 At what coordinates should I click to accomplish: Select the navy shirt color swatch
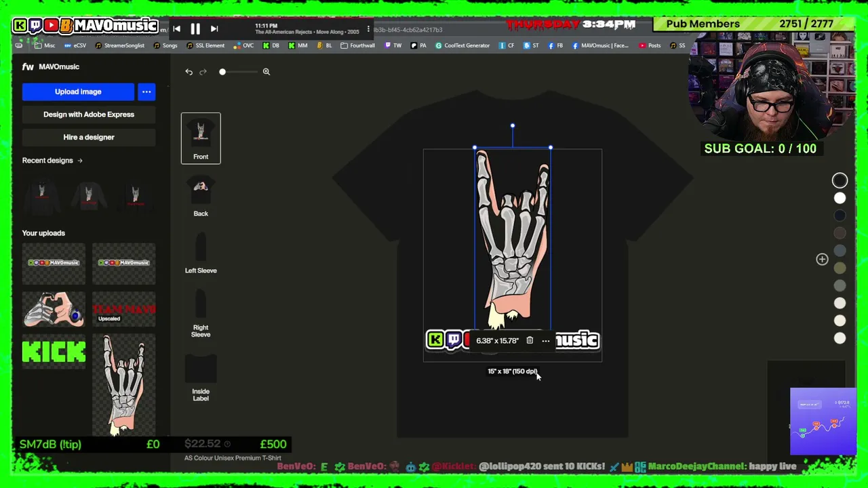840,216
